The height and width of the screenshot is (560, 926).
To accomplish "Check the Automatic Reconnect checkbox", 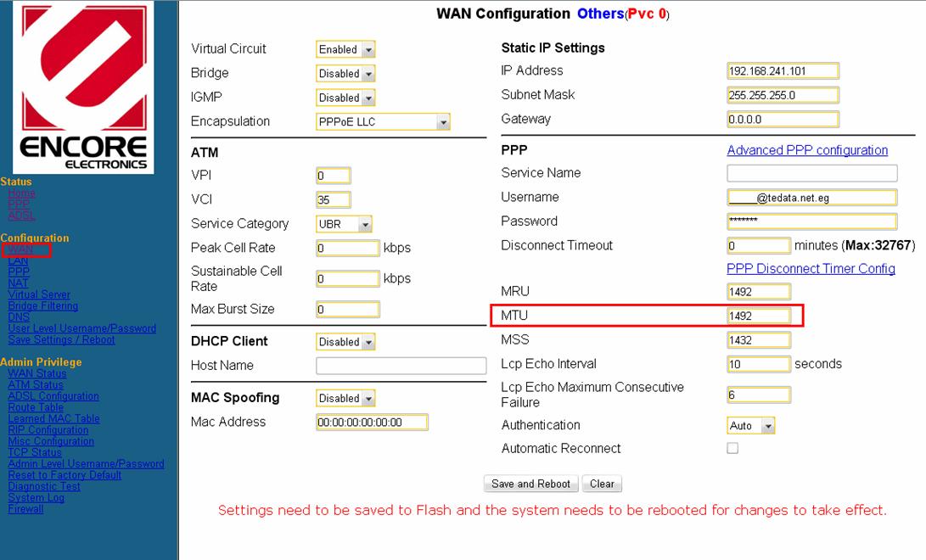I will 732,448.
